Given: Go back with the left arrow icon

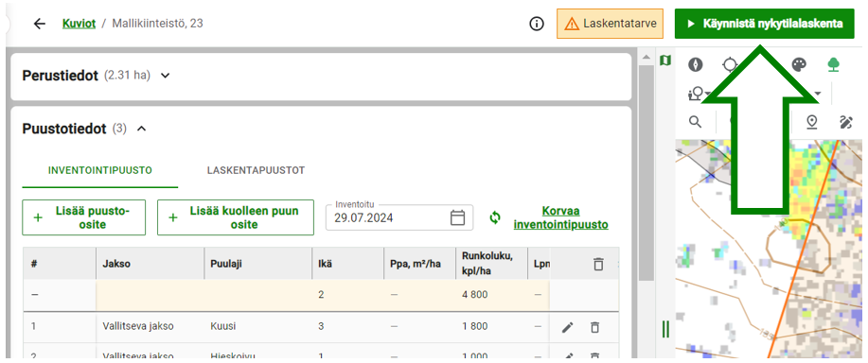Looking at the screenshot, I should pos(40,24).
